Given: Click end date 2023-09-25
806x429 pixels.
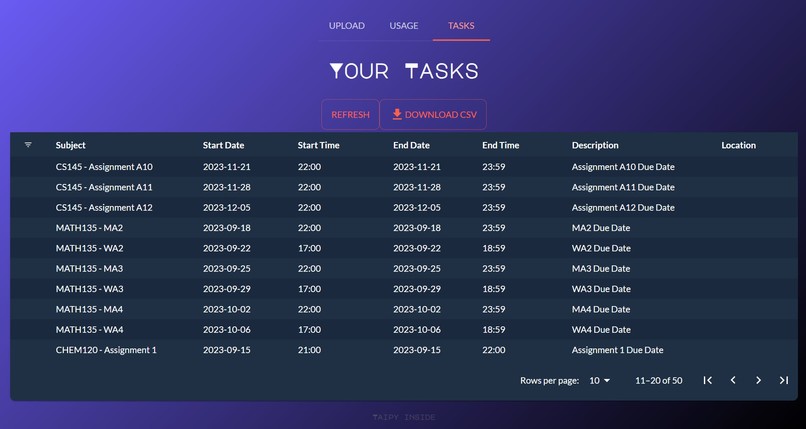Looking at the screenshot, I should [x=417, y=269].
